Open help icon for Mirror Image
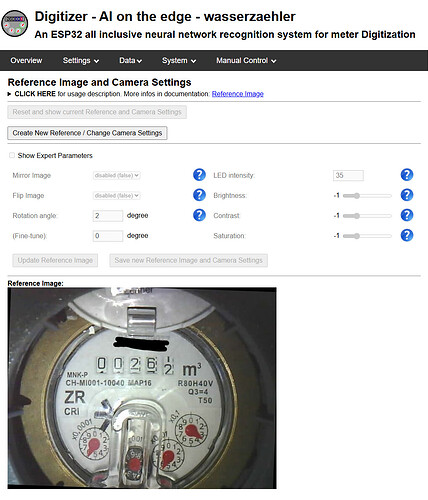Image resolution: width=428 pixels, height=500 pixels. click(x=199, y=175)
